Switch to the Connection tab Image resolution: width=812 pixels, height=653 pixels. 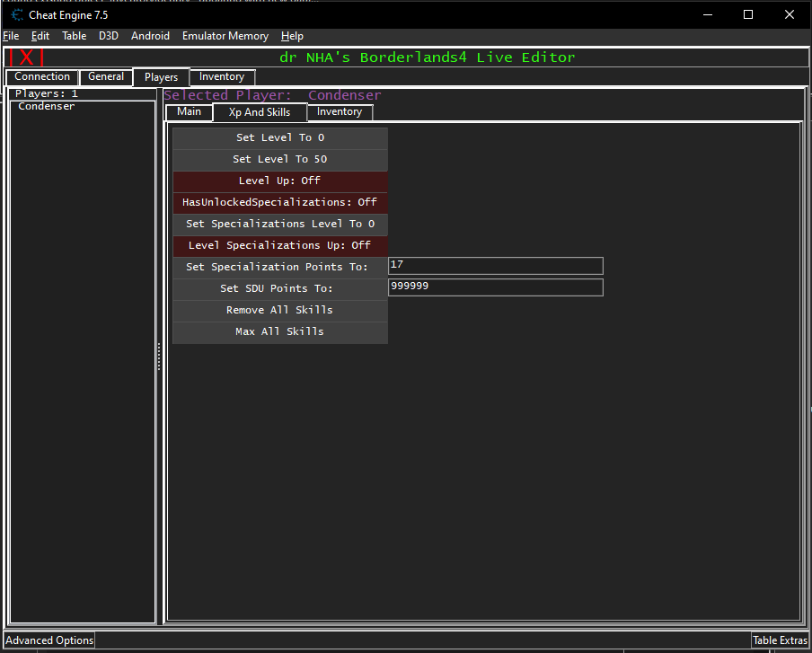(x=42, y=76)
